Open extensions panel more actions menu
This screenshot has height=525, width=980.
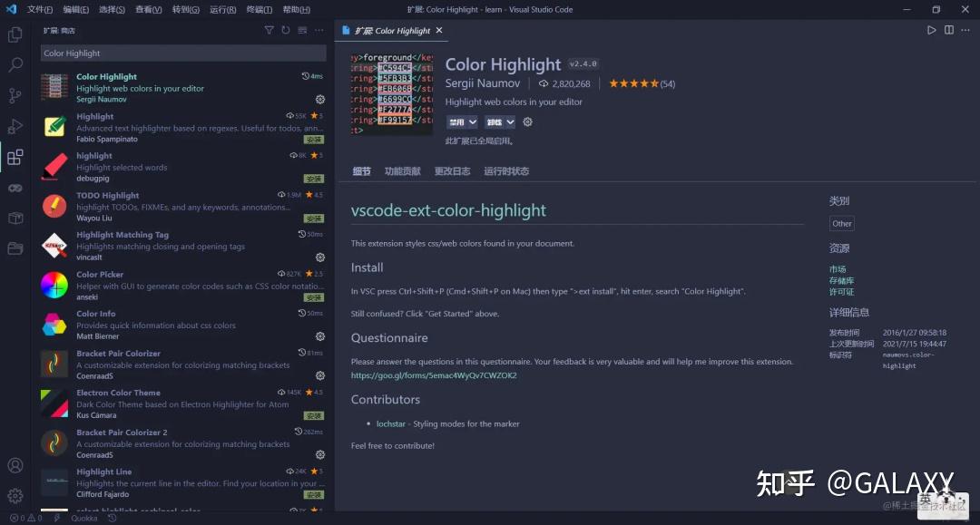coord(319,30)
